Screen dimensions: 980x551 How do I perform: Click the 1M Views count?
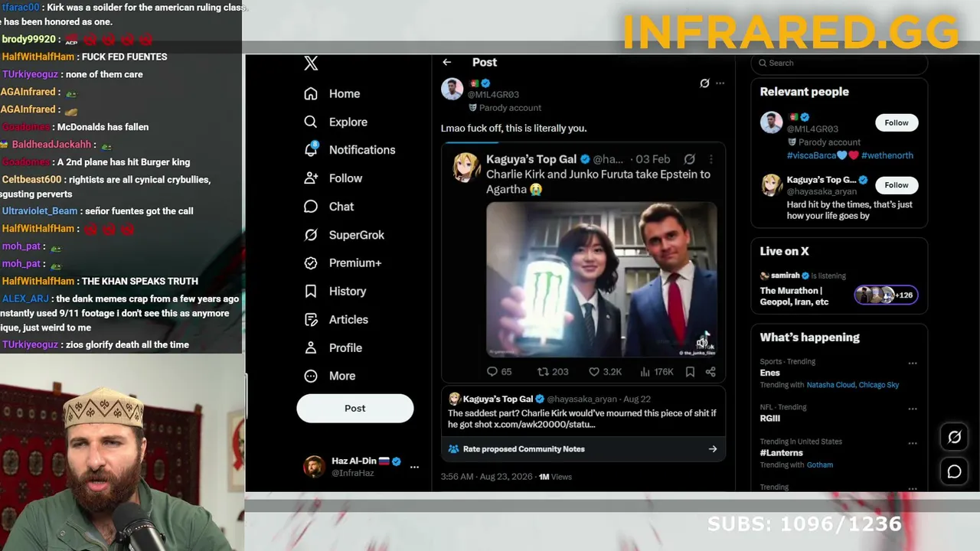(555, 477)
